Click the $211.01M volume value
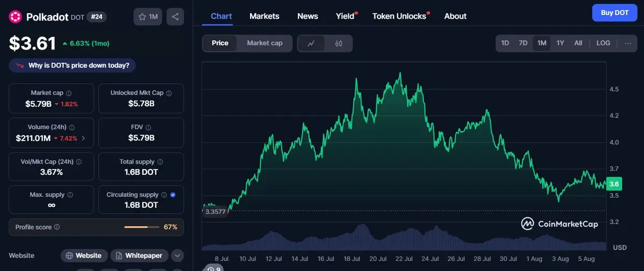This screenshot has width=644, height=271. 33,138
